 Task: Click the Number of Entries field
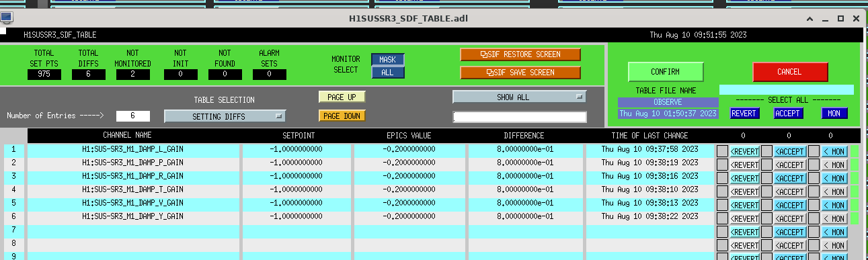click(x=132, y=116)
